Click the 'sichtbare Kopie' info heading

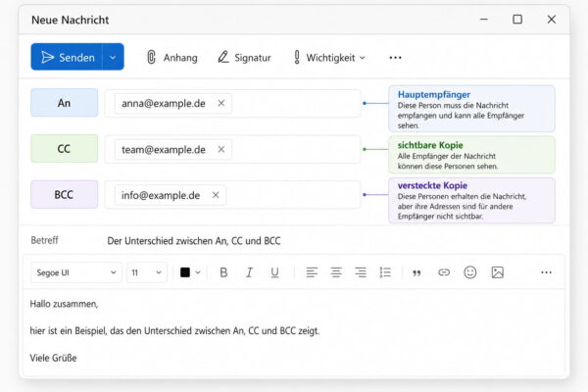[x=430, y=145]
